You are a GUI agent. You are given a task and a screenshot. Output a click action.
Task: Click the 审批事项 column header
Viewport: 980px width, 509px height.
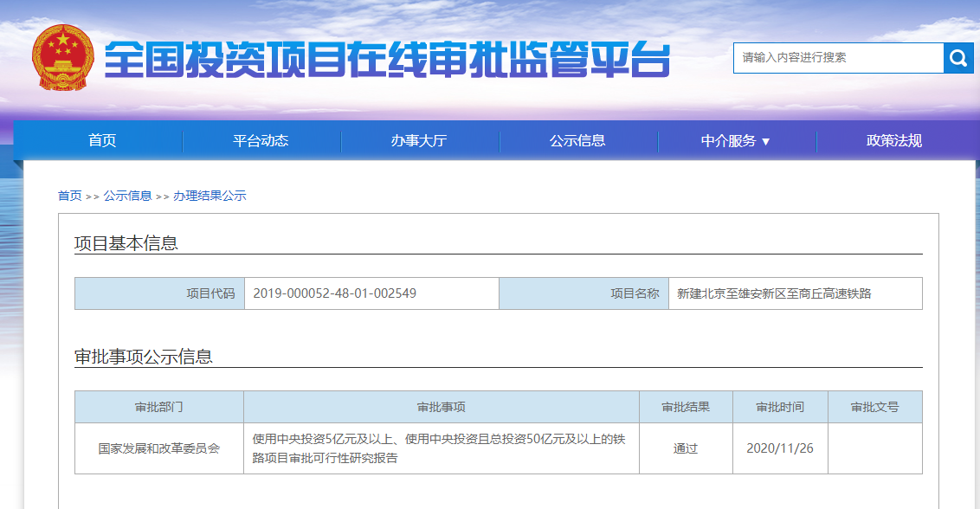coord(441,407)
